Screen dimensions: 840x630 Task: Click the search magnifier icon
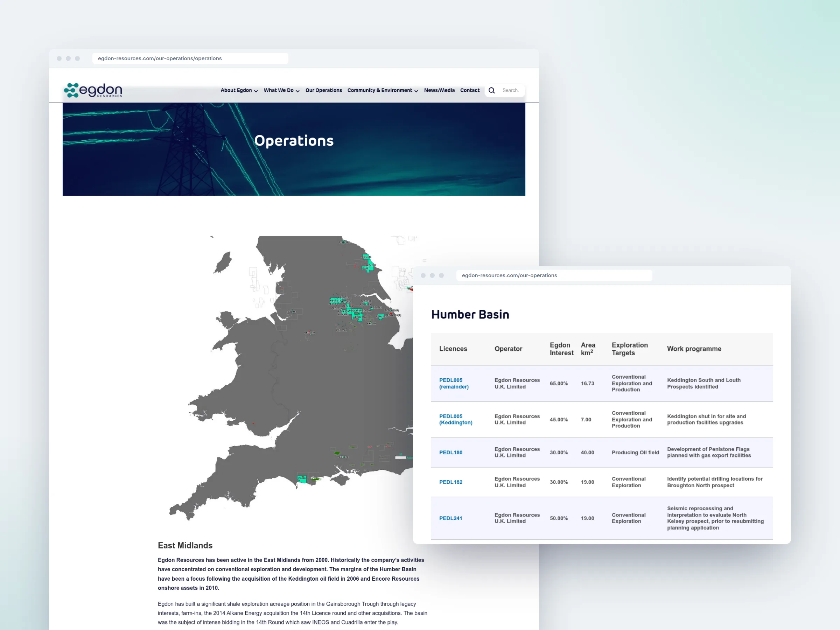(x=492, y=90)
